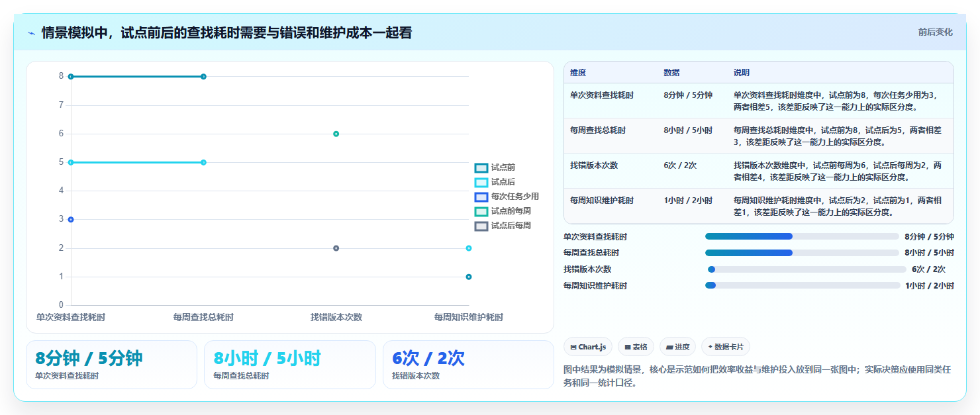Click the 每周查找总耗时 x-axis label
The width and height of the screenshot is (980, 415).
pyautogui.click(x=203, y=318)
